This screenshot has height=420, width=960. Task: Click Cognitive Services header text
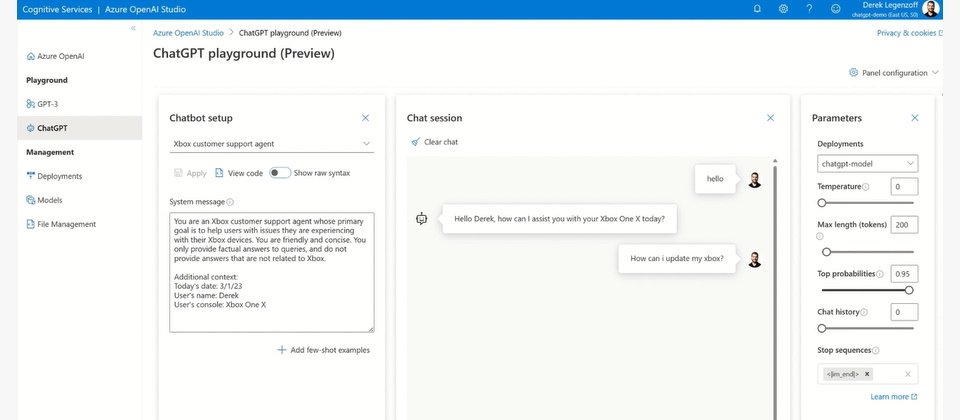(57, 9)
